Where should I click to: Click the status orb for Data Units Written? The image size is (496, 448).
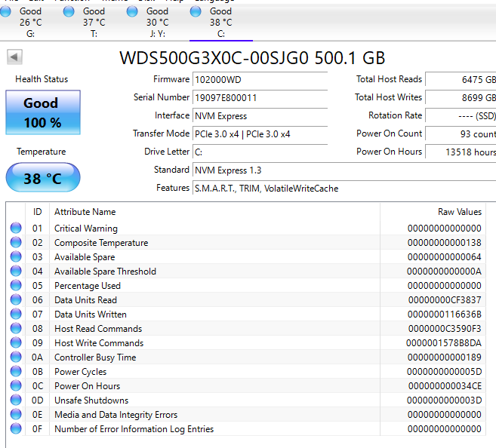click(x=16, y=314)
